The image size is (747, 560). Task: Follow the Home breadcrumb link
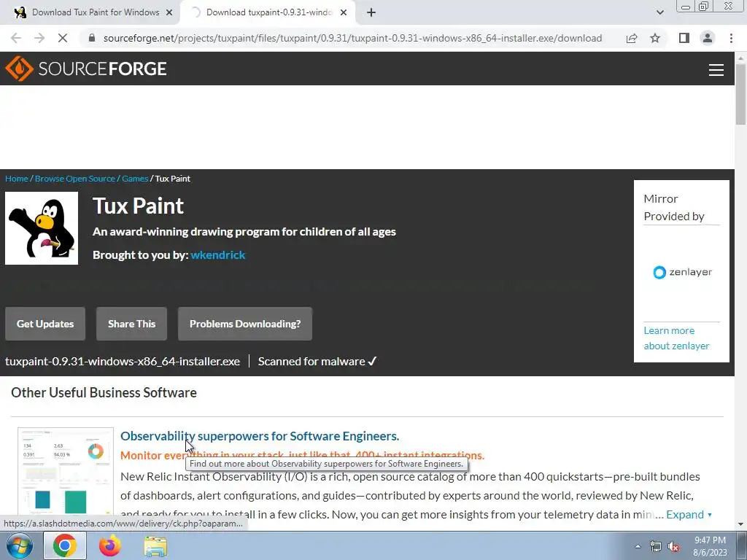pos(17,179)
